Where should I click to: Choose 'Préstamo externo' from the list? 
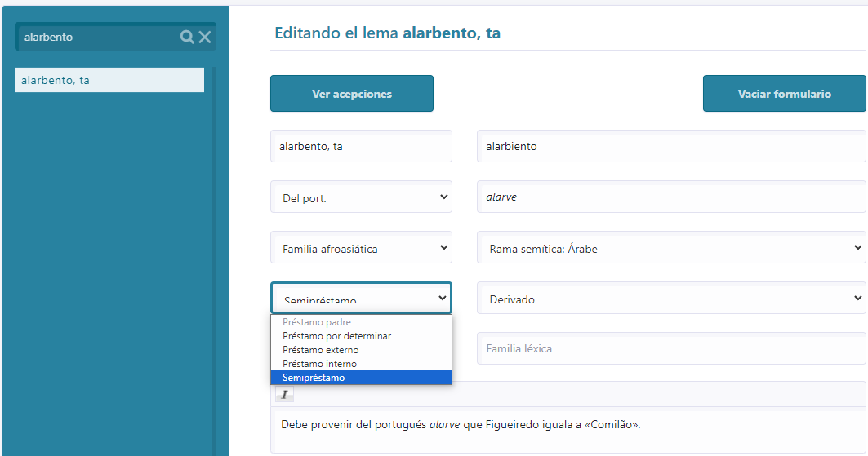320,350
